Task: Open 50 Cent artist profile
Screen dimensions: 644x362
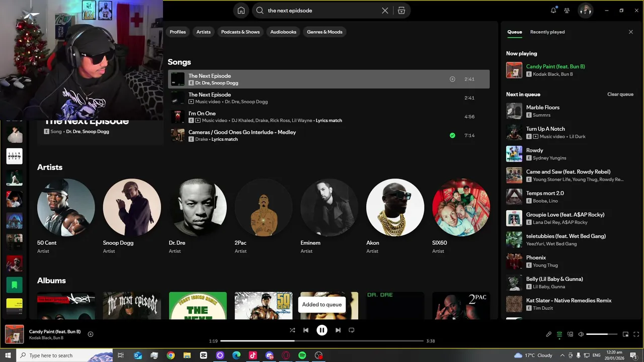Action: (x=66, y=207)
